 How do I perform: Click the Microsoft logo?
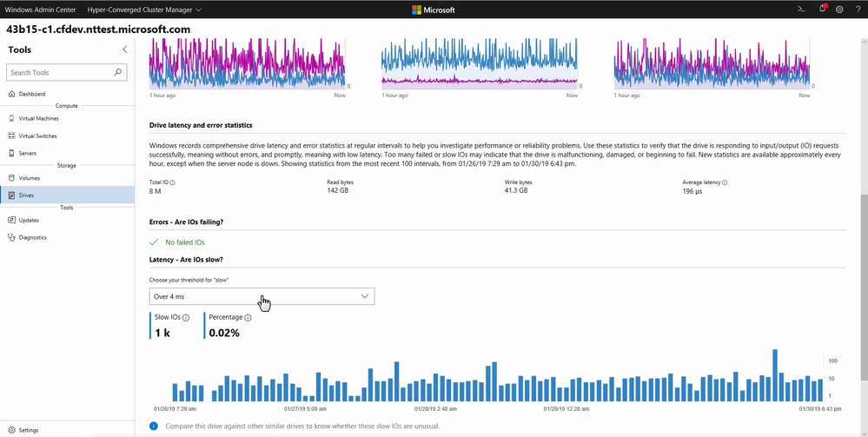(x=434, y=10)
